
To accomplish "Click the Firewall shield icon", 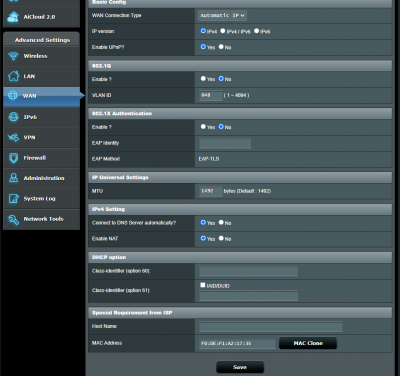I will tap(13, 158).
